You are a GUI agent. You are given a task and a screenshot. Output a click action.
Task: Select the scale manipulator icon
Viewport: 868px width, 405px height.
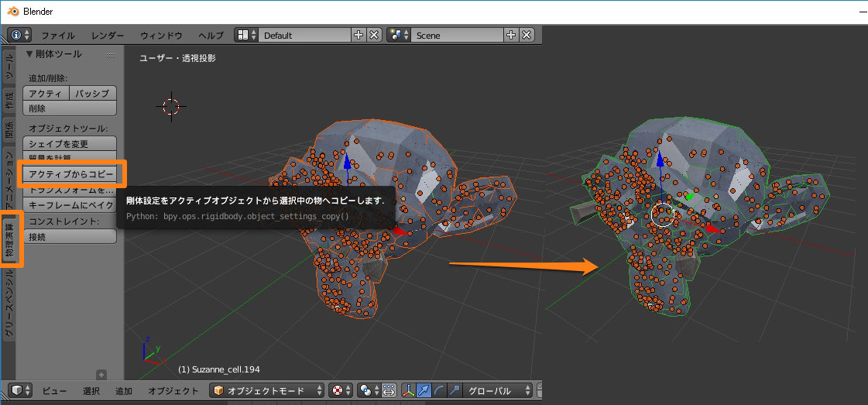pyautogui.click(x=454, y=390)
